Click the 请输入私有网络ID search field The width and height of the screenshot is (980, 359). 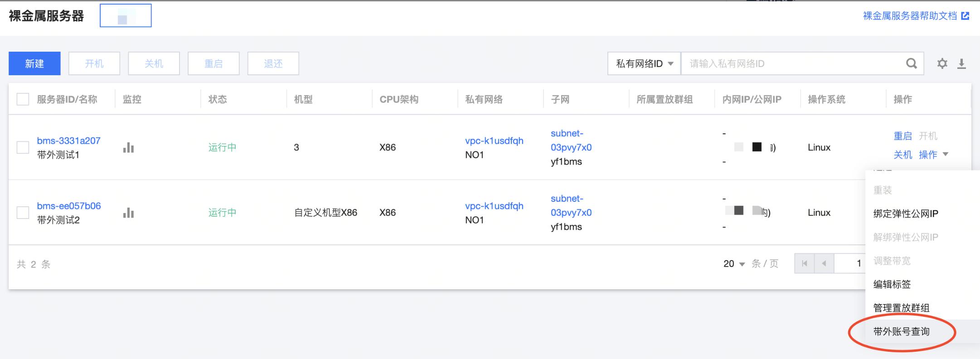tap(793, 63)
